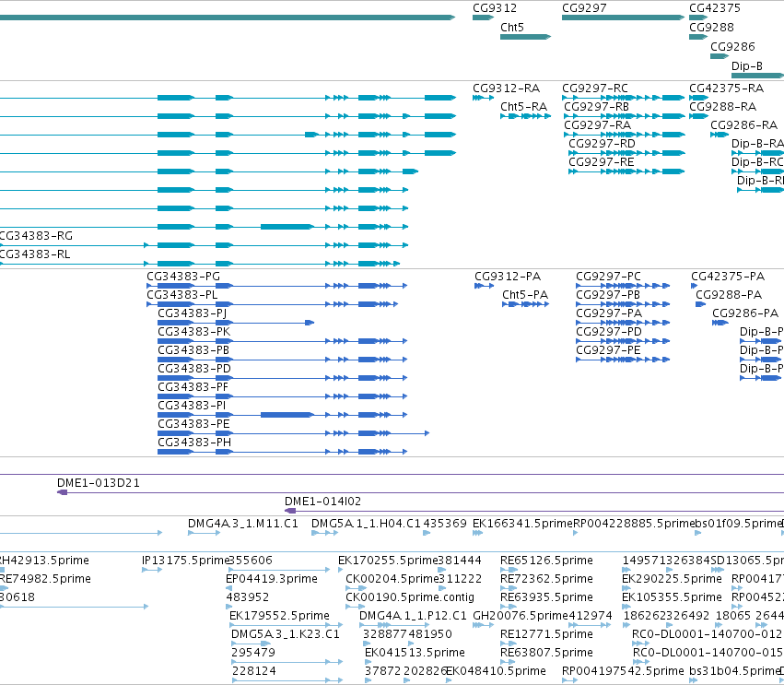Open protein CG42375-PA

tap(728, 277)
